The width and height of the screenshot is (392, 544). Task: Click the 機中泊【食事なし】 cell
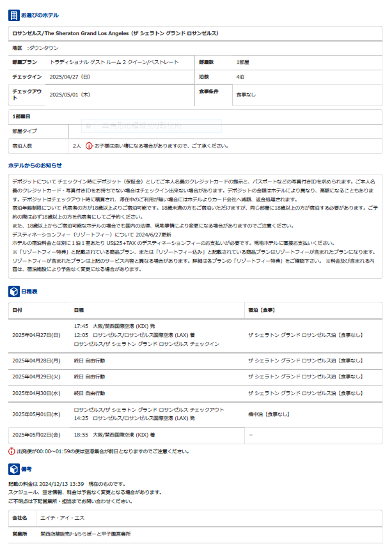click(x=269, y=414)
